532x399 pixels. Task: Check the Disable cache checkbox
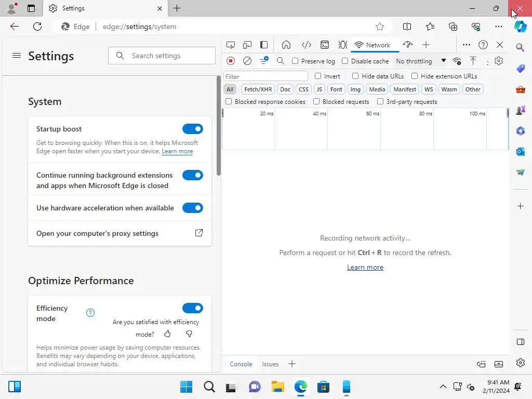[x=345, y=61]
